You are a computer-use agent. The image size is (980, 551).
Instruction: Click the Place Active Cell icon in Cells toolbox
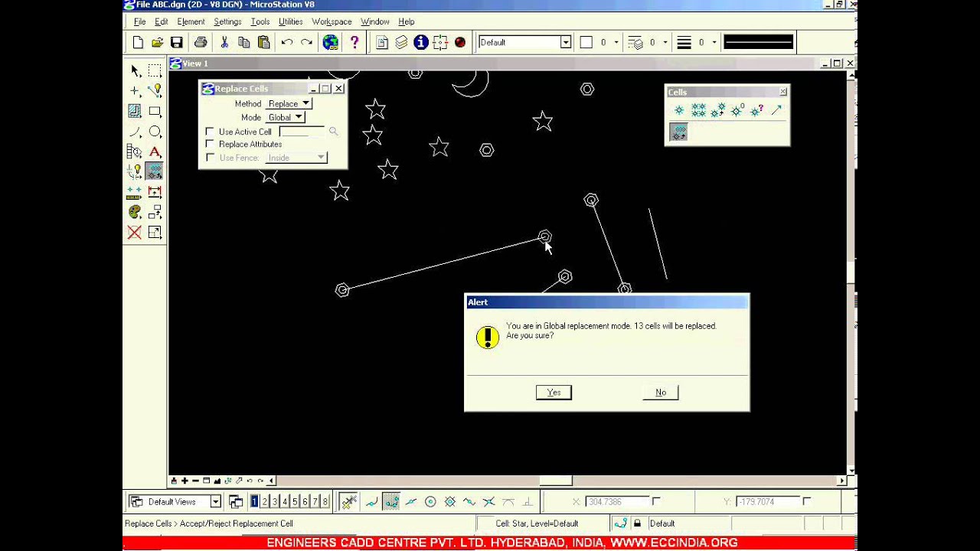(x=679, y=110)
